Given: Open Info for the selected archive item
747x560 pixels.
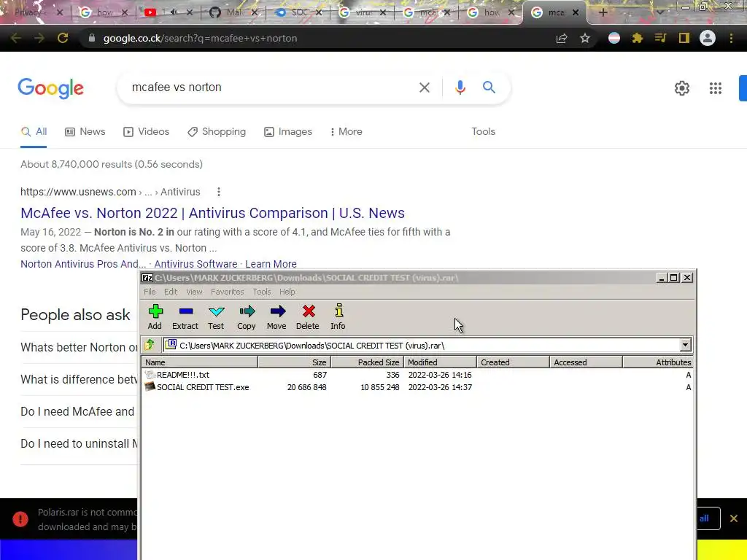Looking at the screenshot, I should pyautogui.click(x=338, y=317).
